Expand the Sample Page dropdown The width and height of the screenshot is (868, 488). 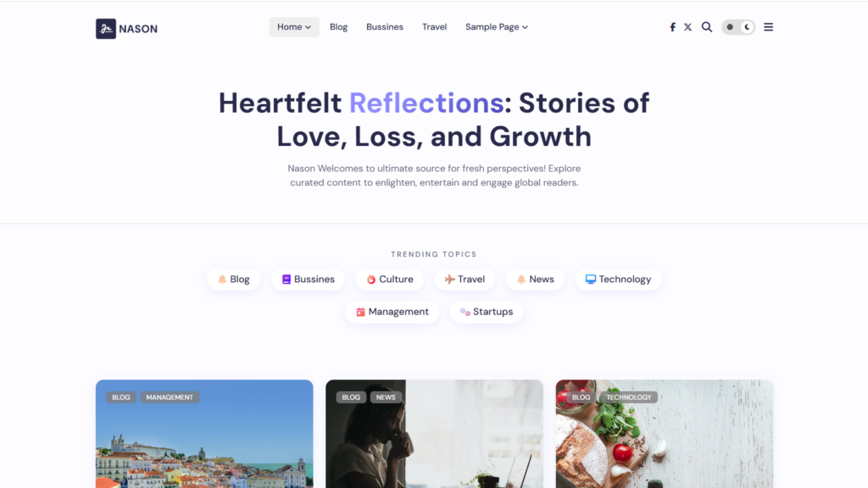click(497, 27)
